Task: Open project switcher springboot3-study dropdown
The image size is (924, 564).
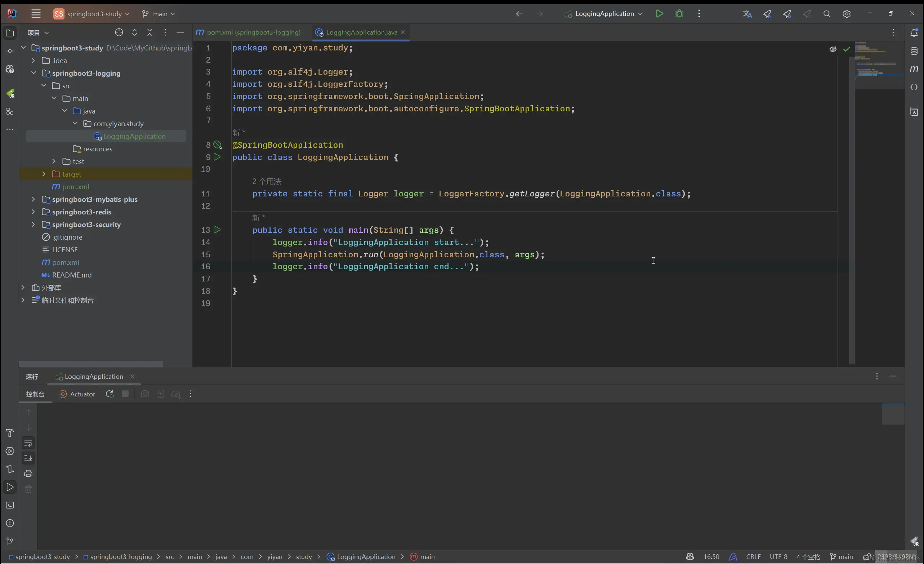Action: pyautogui.click(x=91, y=14)
